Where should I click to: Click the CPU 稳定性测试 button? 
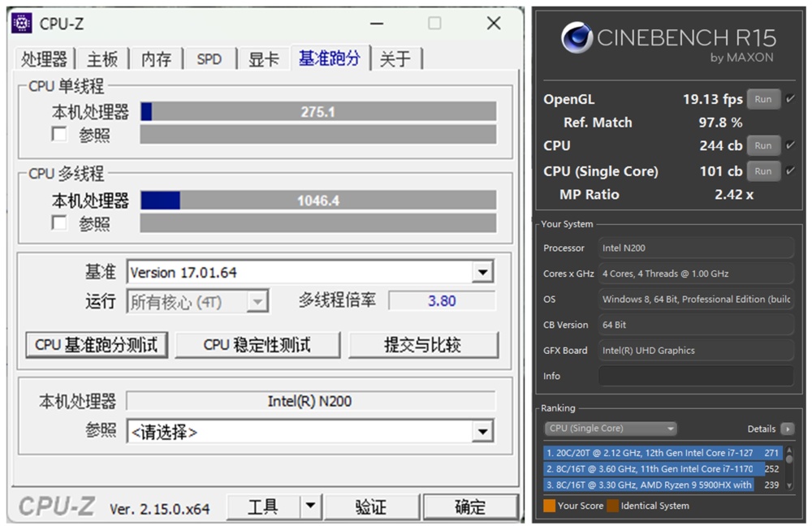click(x=257, y=345)
